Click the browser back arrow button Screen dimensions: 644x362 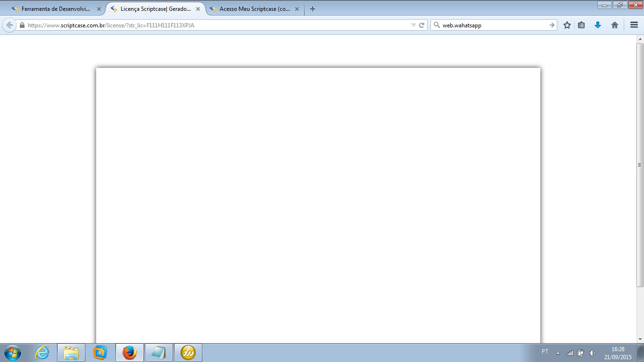(x=9, y=25)
